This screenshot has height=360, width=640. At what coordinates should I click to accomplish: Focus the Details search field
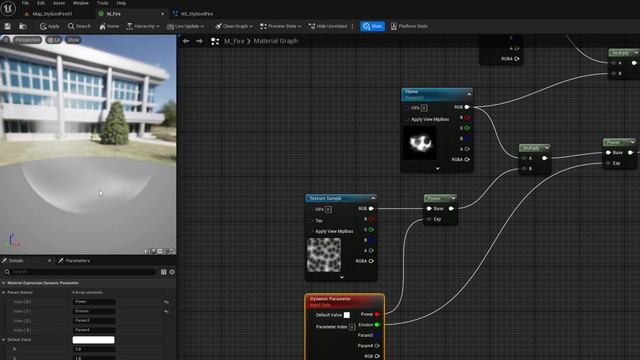pos(80,271)
